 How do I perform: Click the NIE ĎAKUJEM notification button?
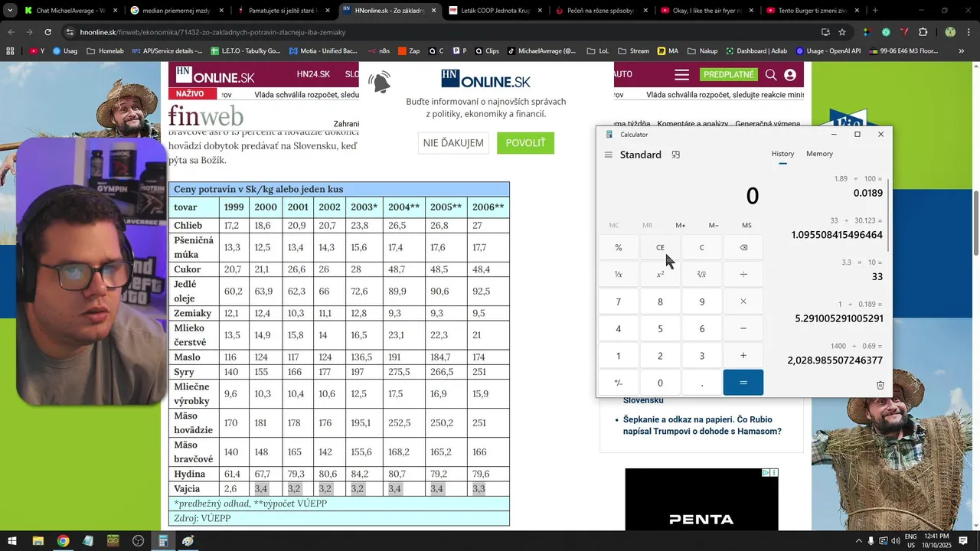point(453,143)
